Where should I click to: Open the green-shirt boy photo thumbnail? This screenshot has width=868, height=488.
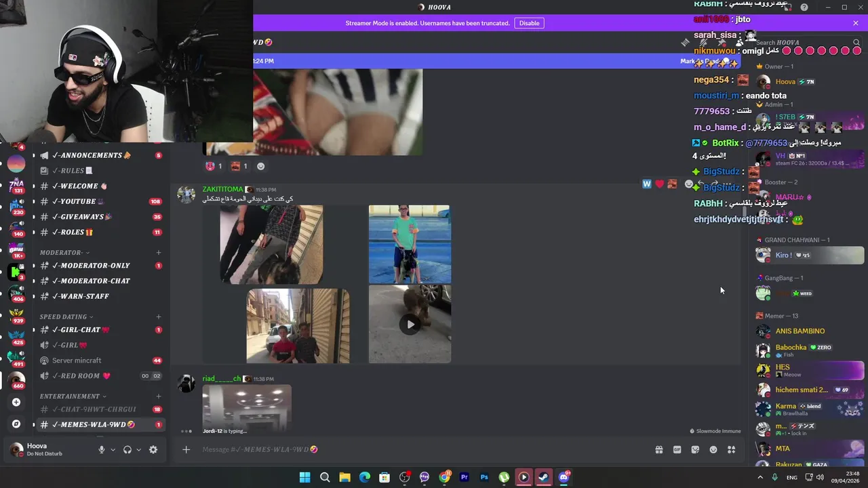coord(410,244)
